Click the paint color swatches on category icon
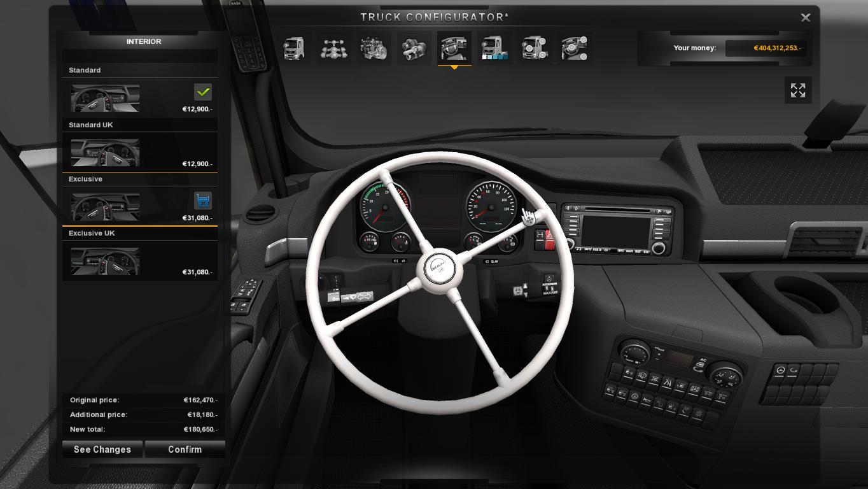868x489 pixels. point(496,57)
